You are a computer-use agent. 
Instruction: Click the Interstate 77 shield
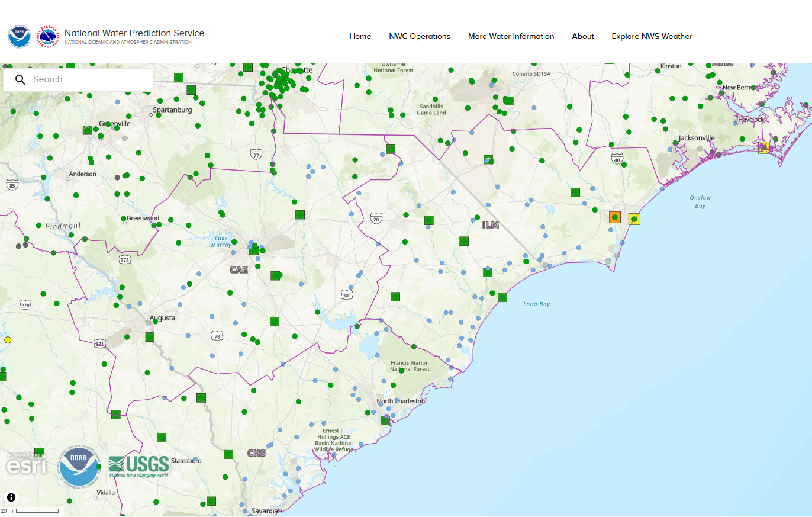coord(256,154)
